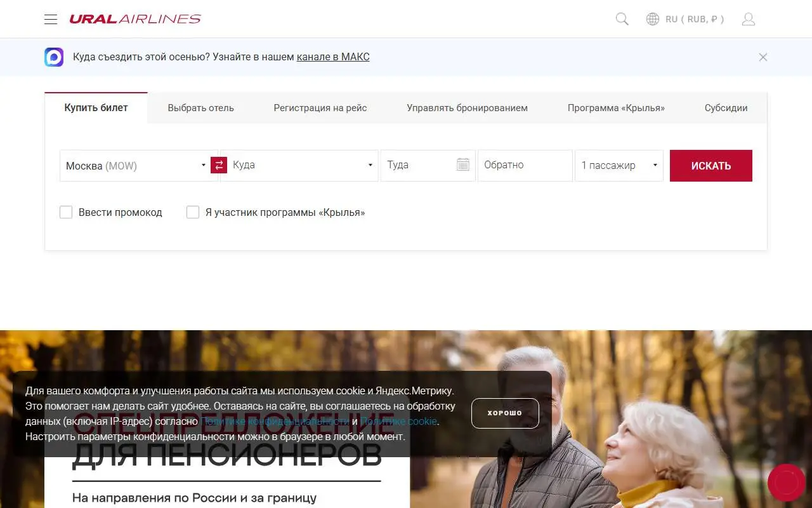The image size is (812, 508).
Task: Check Я участник программы «Крылья»
Action: coord(193,212)
